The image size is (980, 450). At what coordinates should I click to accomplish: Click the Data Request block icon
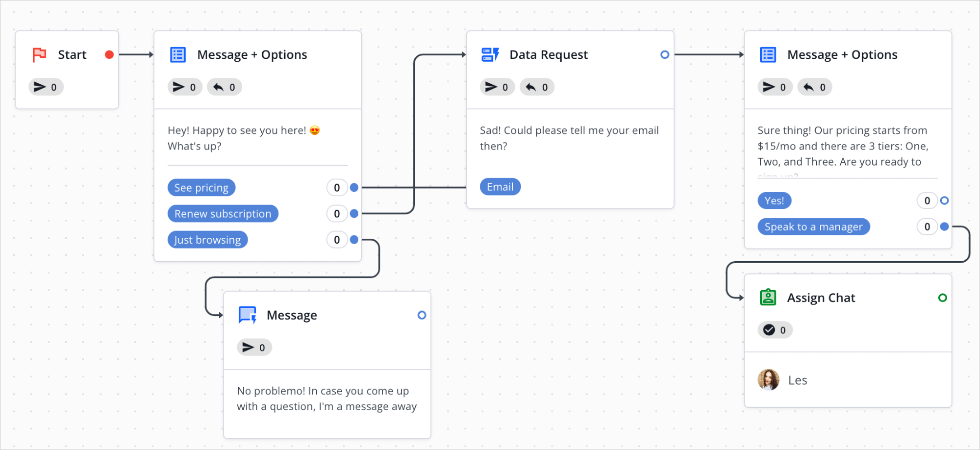(490, 55)
